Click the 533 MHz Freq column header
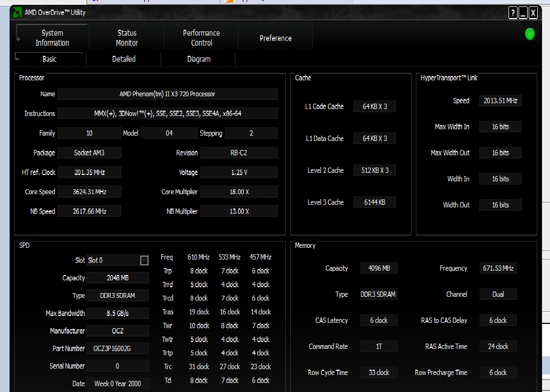This screenshot has height=392, width=550. coord(229,257)
